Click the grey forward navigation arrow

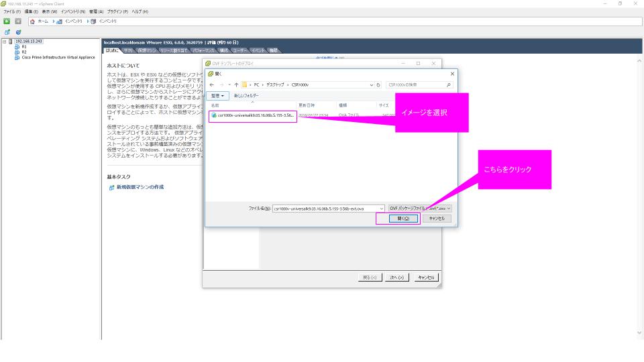point(18,21)
